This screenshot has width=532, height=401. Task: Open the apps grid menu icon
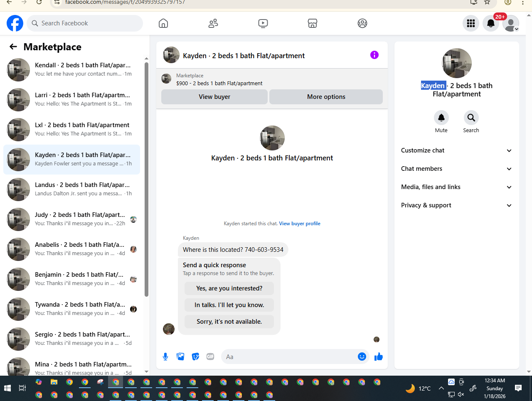pos(471,23)
